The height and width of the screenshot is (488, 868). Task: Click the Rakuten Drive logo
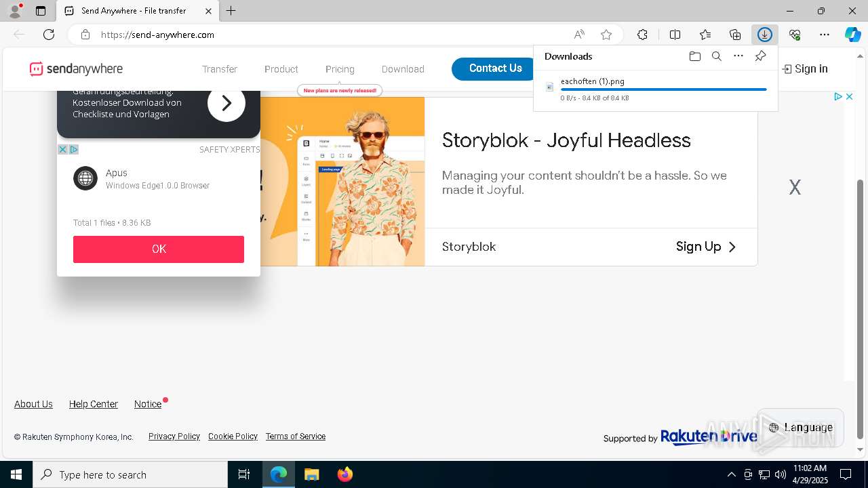[709, 436]
